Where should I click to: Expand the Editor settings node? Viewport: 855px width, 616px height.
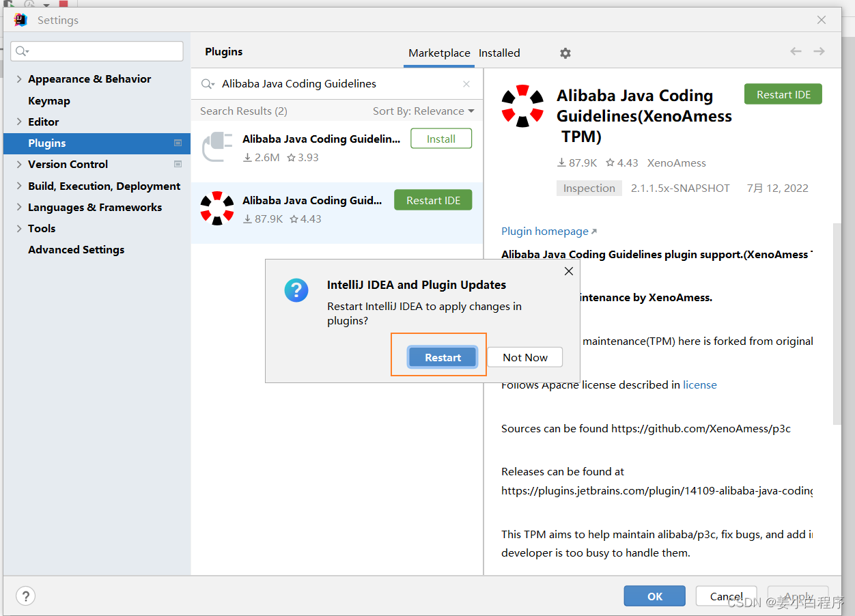(18, 122)
